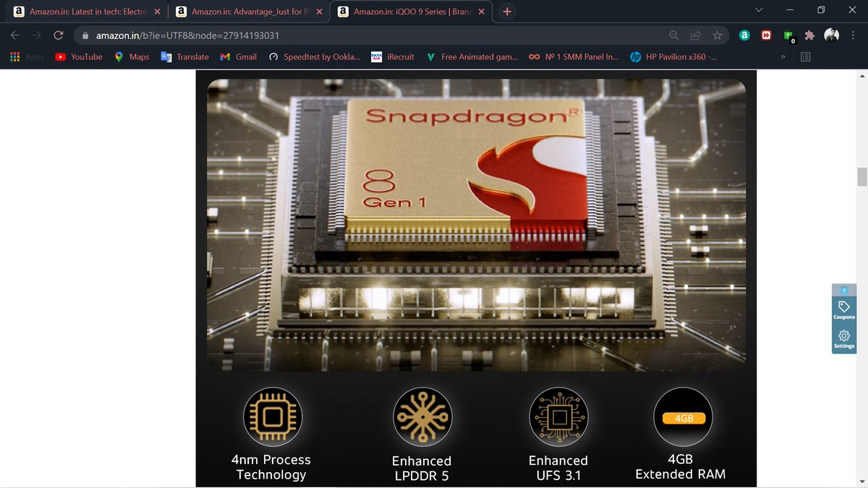Share this page using the share icon
868x488 pixels.
695,35
